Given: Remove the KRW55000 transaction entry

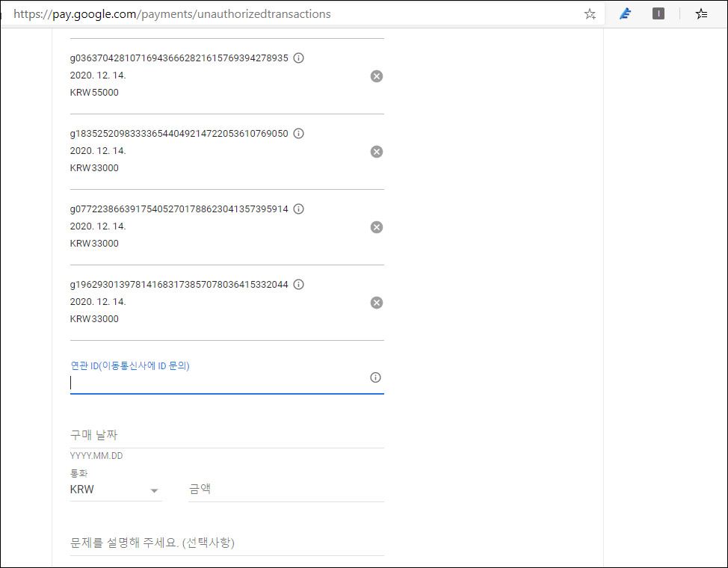Looking at the screenshot, I should (x=377, y=76).
